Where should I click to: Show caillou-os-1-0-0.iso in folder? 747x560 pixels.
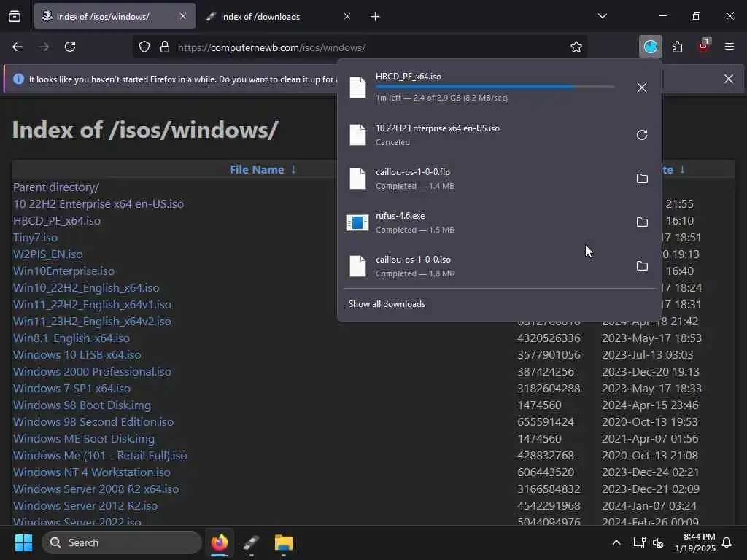[x=642, y=266]
